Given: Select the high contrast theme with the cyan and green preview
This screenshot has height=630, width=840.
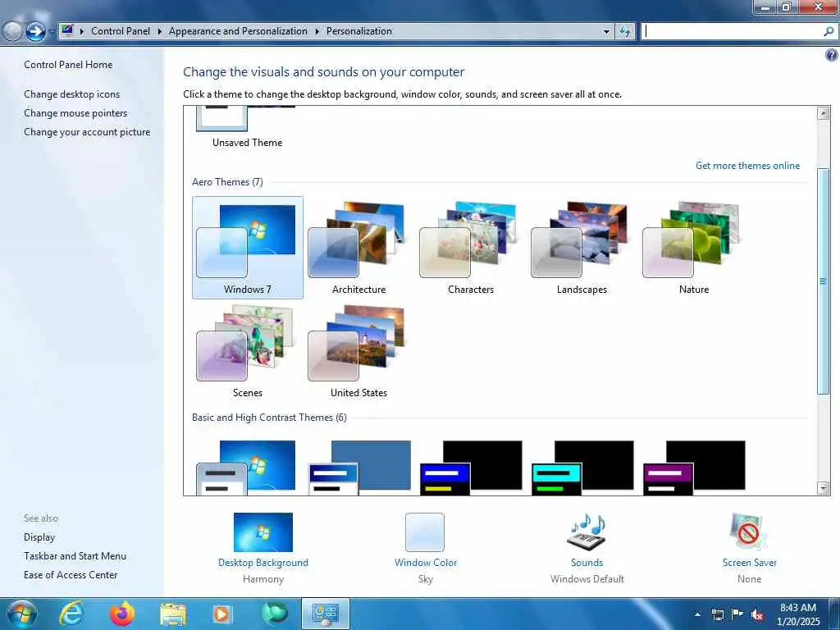Looking at the screenshot, I should pyautogui.click(x=582, y=467).
